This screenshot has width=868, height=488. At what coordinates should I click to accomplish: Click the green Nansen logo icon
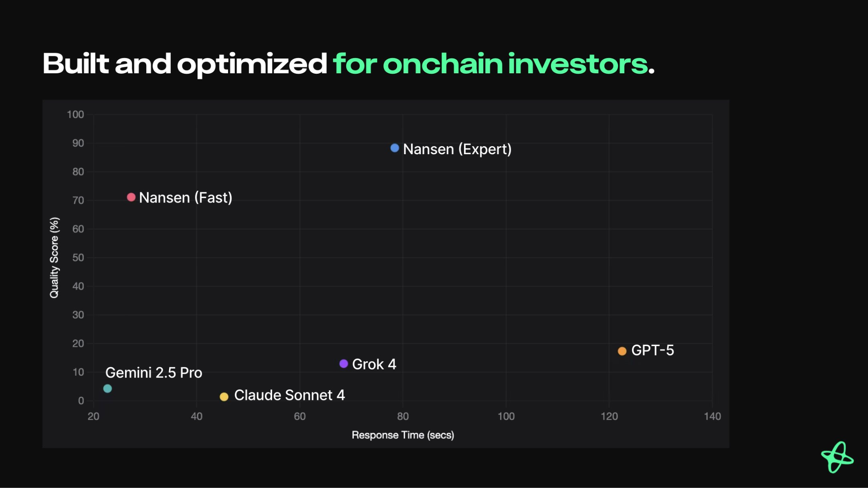click(837, 457)
